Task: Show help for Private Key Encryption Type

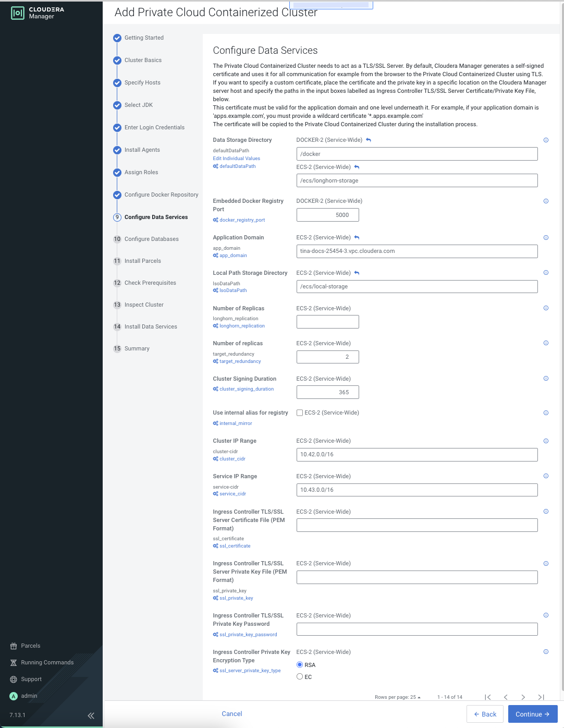Action: [x=546, y=651]
